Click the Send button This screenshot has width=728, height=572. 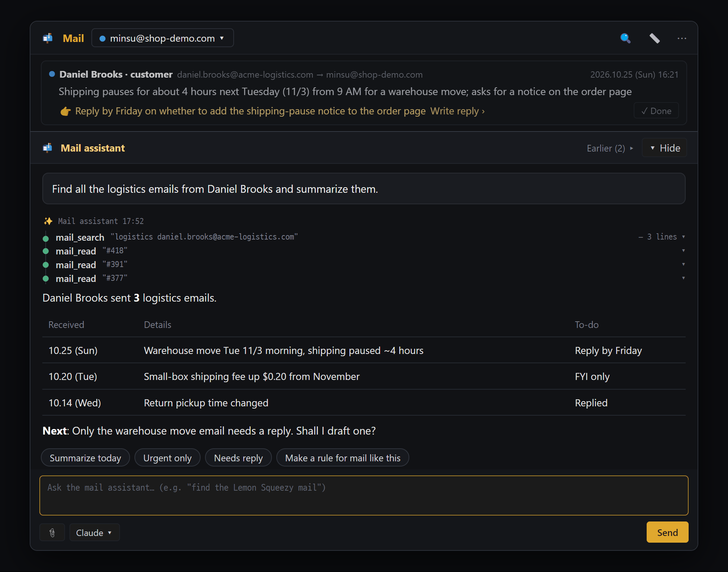tap(667, 532)
